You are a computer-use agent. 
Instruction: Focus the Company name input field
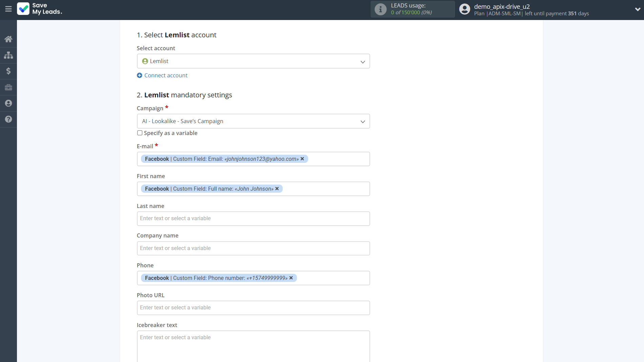[253, 248]
